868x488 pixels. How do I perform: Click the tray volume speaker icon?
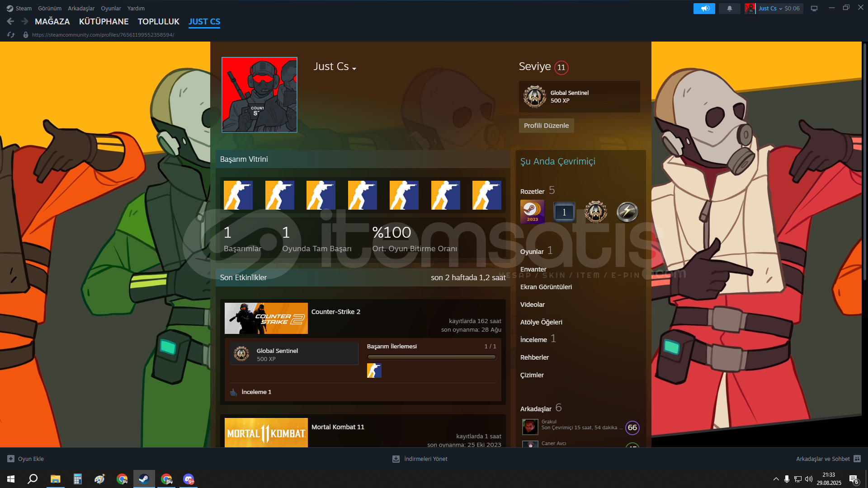pos(809,479)
